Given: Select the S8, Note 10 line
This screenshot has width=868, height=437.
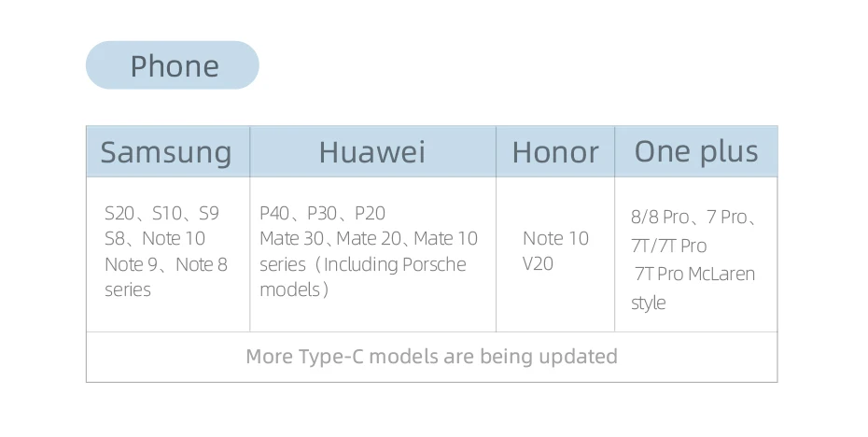Looking at the screenshot, I should tap(155, 238).
